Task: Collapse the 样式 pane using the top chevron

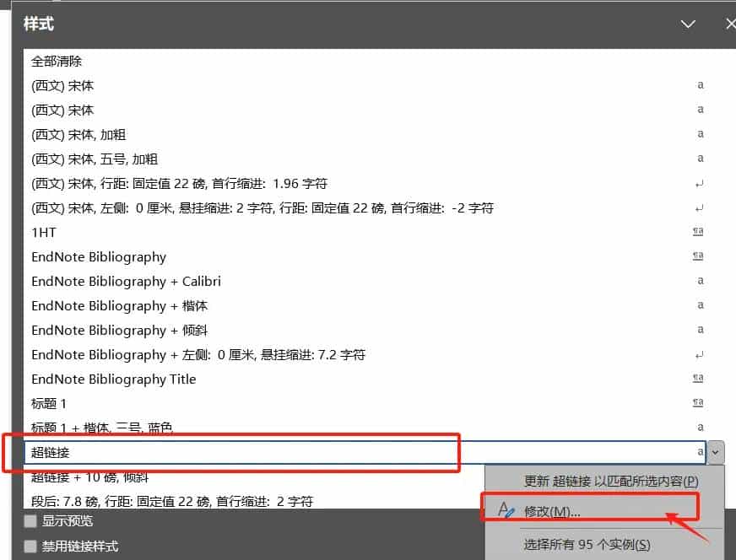Action: (688, 24)
